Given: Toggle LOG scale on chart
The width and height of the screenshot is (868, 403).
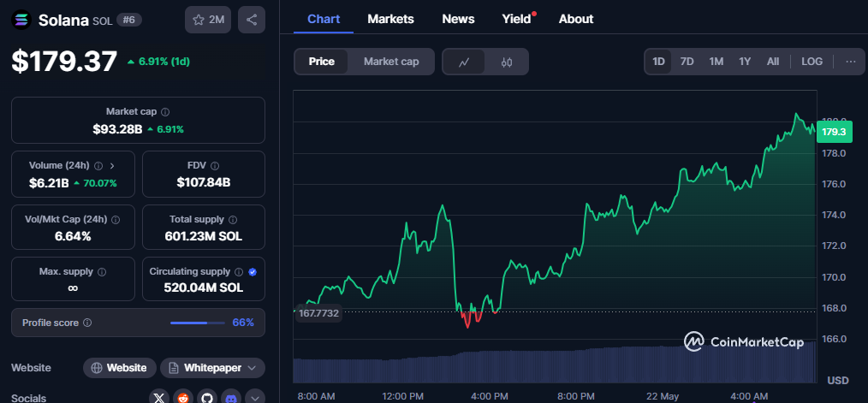Looking at the screenshot, I should coord(812,62).
